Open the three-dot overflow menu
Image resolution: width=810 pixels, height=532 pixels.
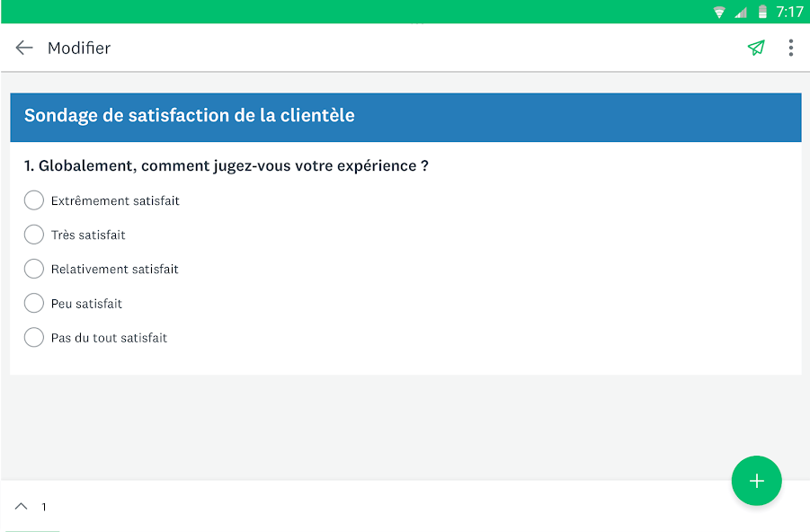pyautogui.click(x=791, y=48)
